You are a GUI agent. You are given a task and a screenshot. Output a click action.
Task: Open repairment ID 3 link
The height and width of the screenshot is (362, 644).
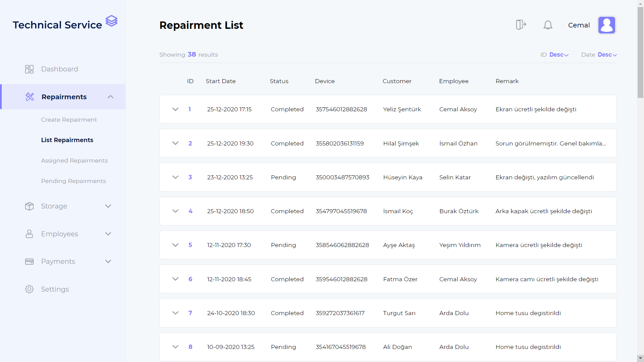point(190,177)
